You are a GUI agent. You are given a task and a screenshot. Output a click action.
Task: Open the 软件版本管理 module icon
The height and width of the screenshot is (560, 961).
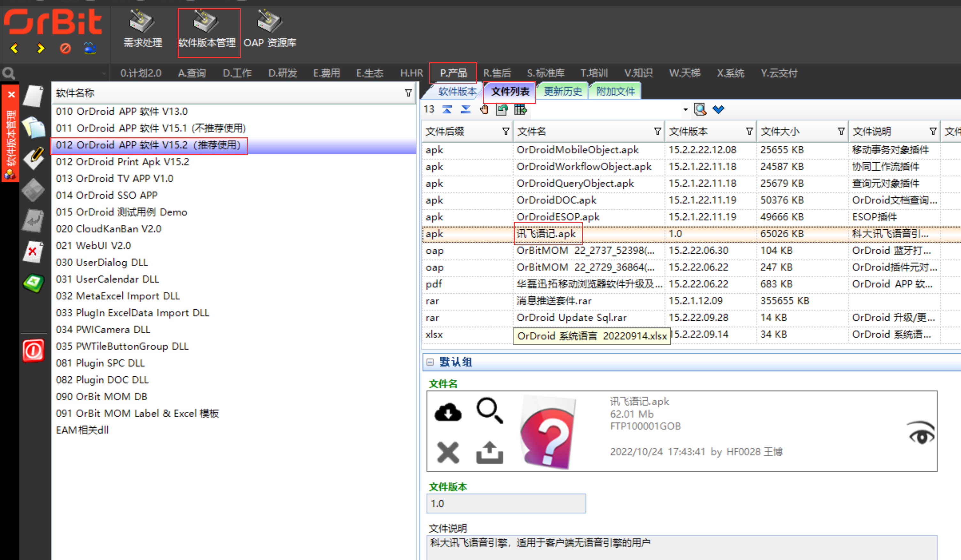click(x=207, y=29)
